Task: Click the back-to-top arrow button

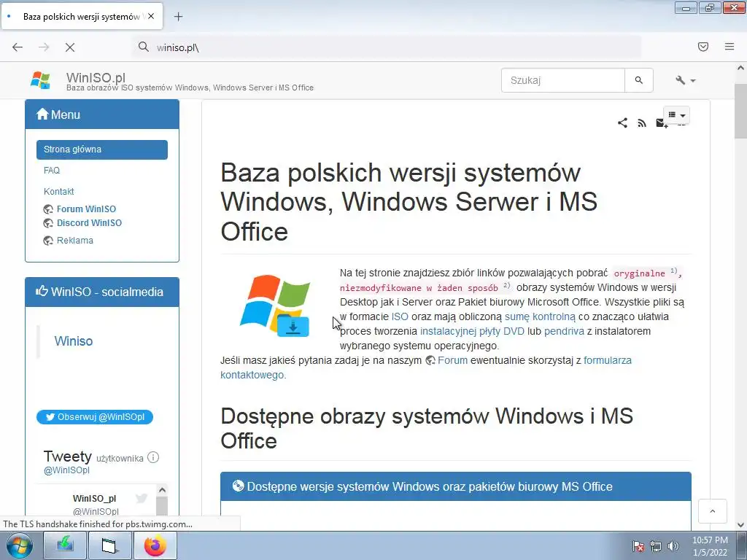Action: (712, 511)
